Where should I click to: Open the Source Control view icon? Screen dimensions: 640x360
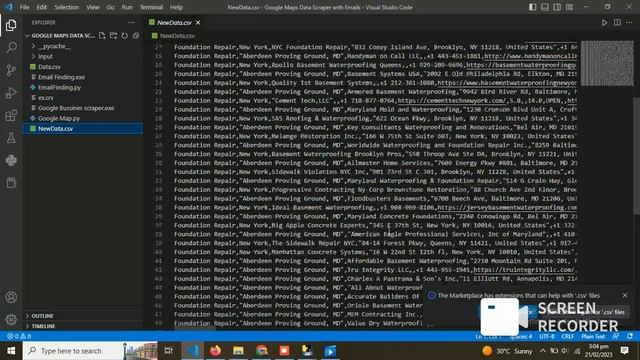(x=11, y=70)
